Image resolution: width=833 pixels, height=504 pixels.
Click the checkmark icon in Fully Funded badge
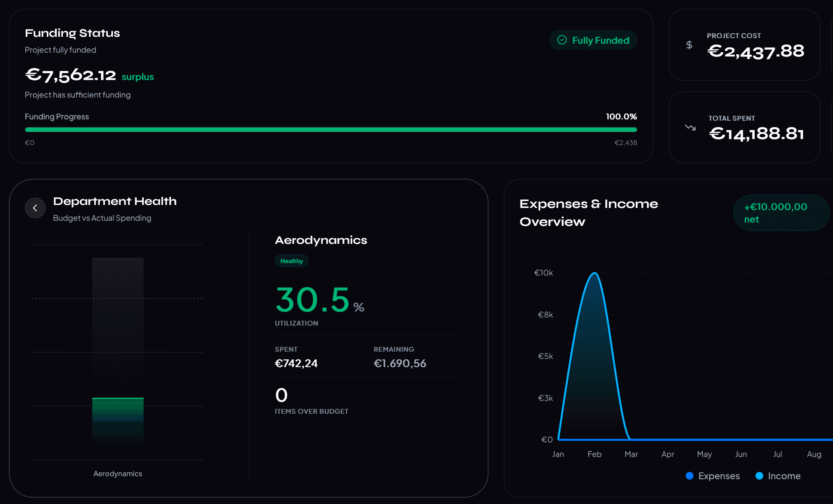pyautogui.click(x=562, y=40)
